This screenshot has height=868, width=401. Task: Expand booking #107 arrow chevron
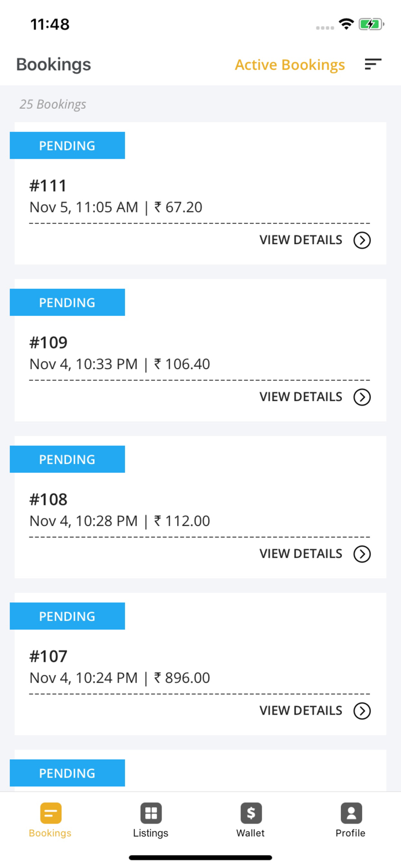(362, 711)
